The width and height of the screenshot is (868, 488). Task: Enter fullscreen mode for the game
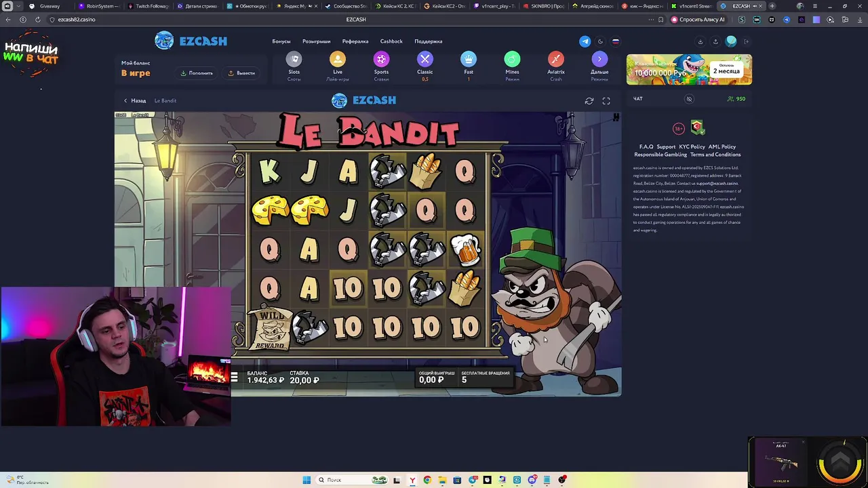(606, 101)
